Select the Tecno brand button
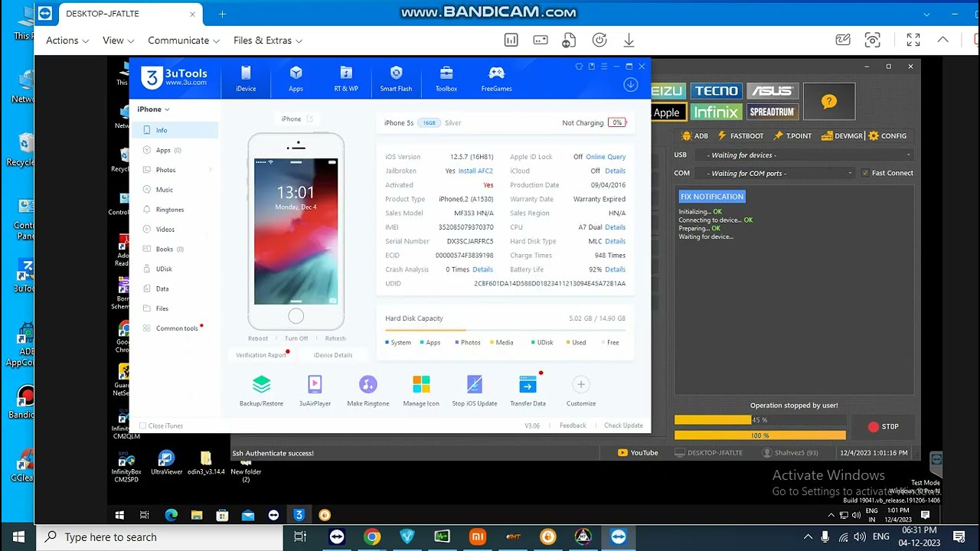Image resolution: width=980 pixels, height=551 pixels. 717,91
